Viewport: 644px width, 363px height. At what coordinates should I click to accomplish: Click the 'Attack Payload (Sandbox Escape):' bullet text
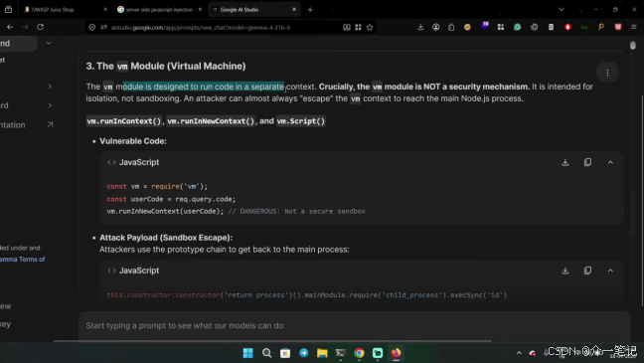166,238
